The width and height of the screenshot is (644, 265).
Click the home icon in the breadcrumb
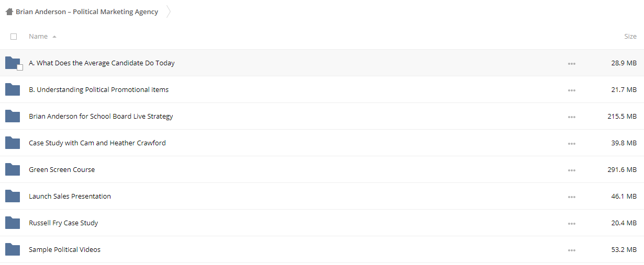tap(9, 11)
